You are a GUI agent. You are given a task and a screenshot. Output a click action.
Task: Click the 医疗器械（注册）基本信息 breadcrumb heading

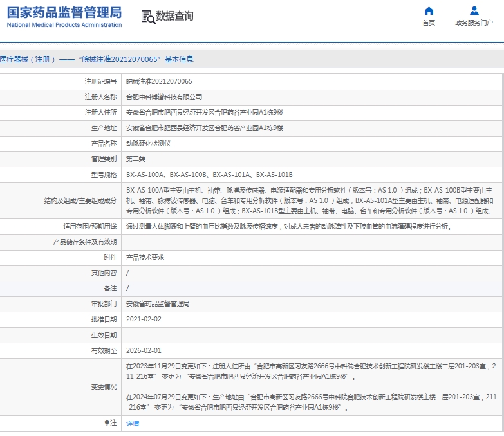click(97, 59)
